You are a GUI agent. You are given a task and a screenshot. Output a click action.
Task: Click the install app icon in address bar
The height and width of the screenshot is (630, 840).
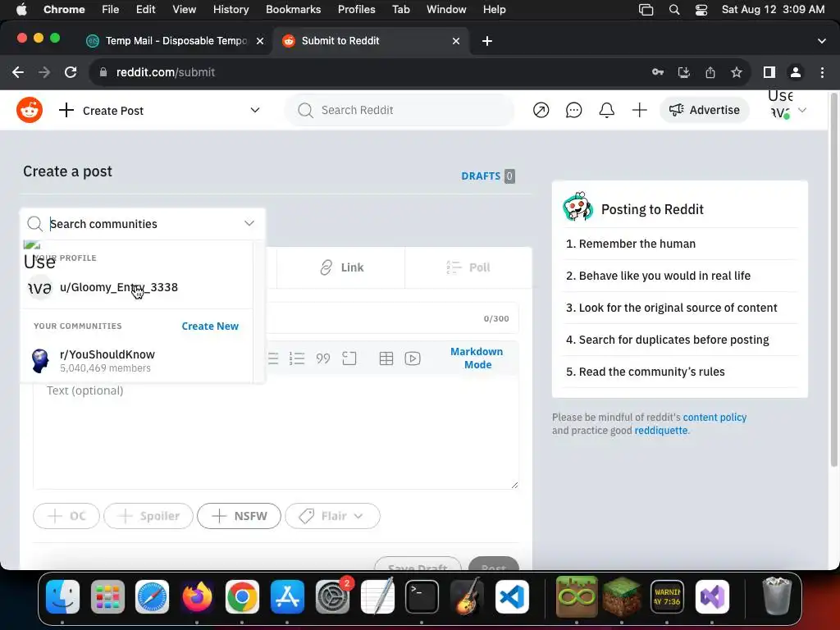(x=684, y=72)
